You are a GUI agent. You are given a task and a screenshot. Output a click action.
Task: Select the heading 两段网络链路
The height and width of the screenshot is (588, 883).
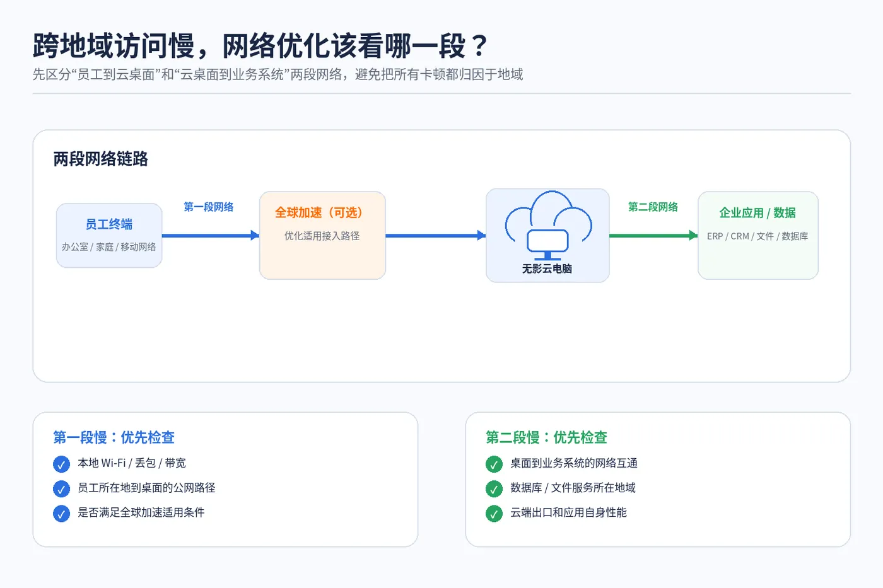[x=101, y=159]
